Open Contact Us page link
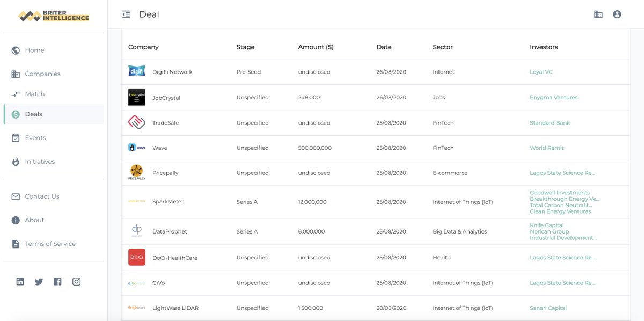The width and height of the screenshot is (644, 321). (x=42, y=196)
